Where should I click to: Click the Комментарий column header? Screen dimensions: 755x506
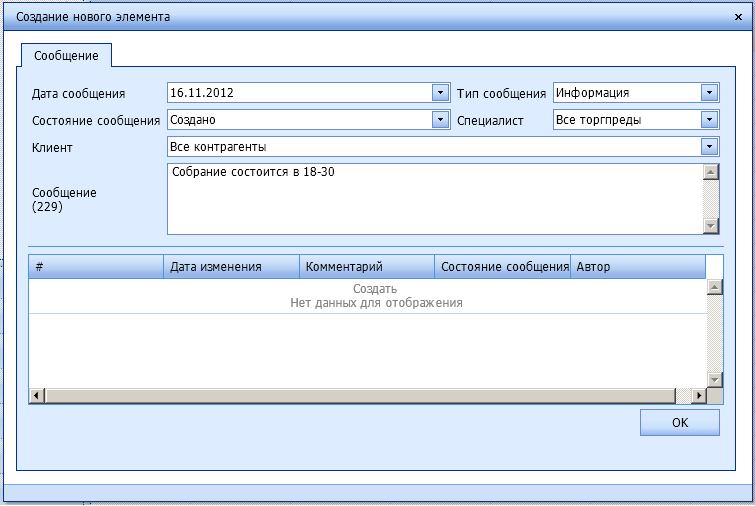point(367,267)
